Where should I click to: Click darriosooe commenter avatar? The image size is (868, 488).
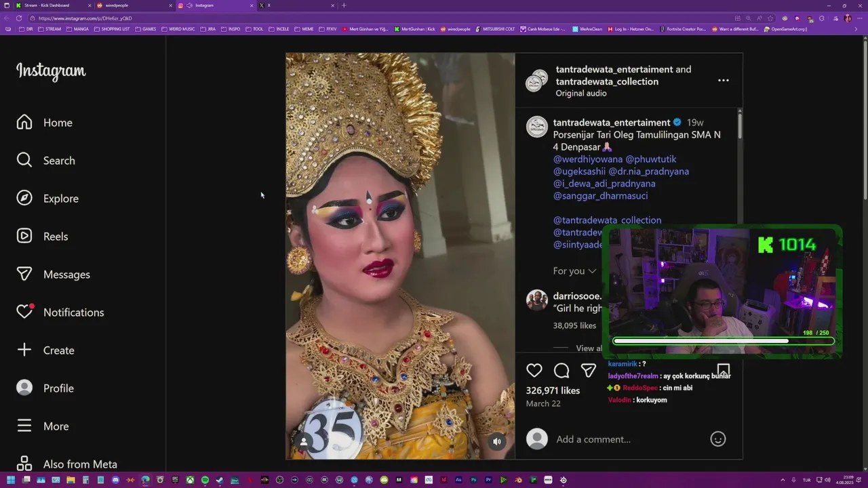[x=537, y=300]
